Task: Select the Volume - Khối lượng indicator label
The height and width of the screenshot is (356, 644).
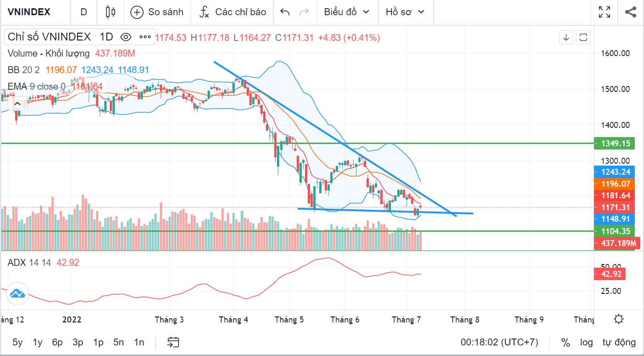Action: coord(49,54)
